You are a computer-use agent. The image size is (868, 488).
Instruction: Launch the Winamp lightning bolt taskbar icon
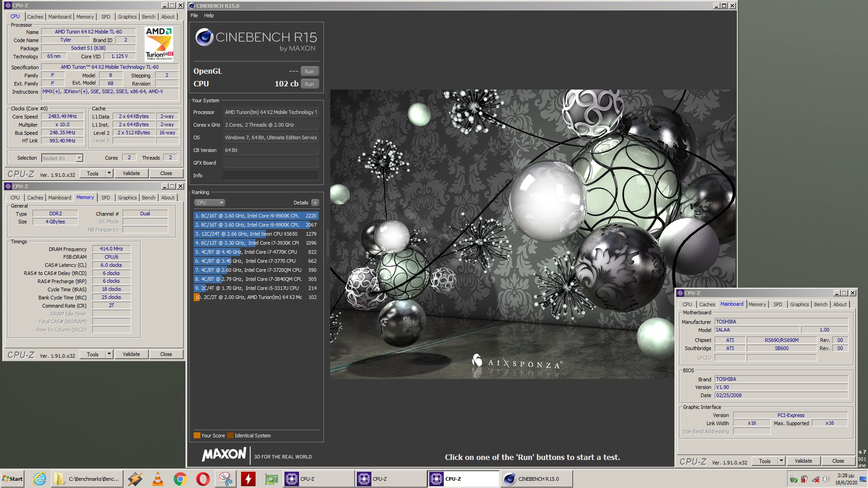tap(135, 479)
